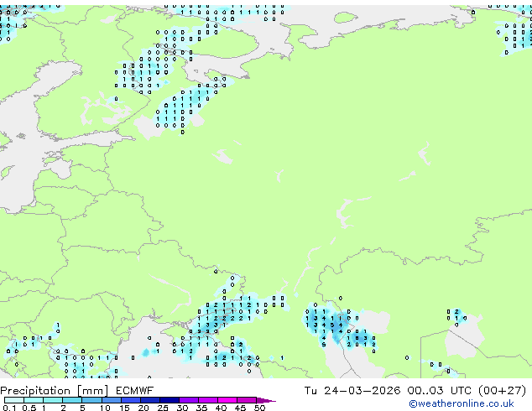532x411 pixels.
Task: Click the 'Precipitation [mm]' legend title
Action: 55,391
